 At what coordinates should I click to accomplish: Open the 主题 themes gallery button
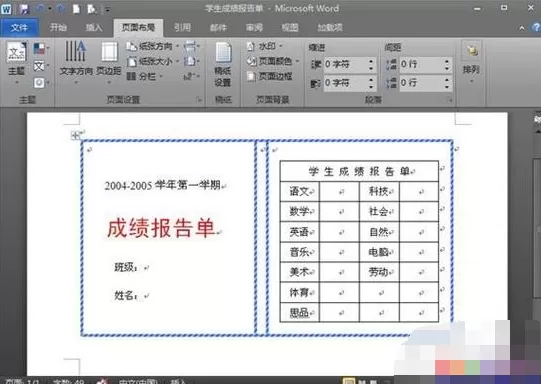pos(16,63)
